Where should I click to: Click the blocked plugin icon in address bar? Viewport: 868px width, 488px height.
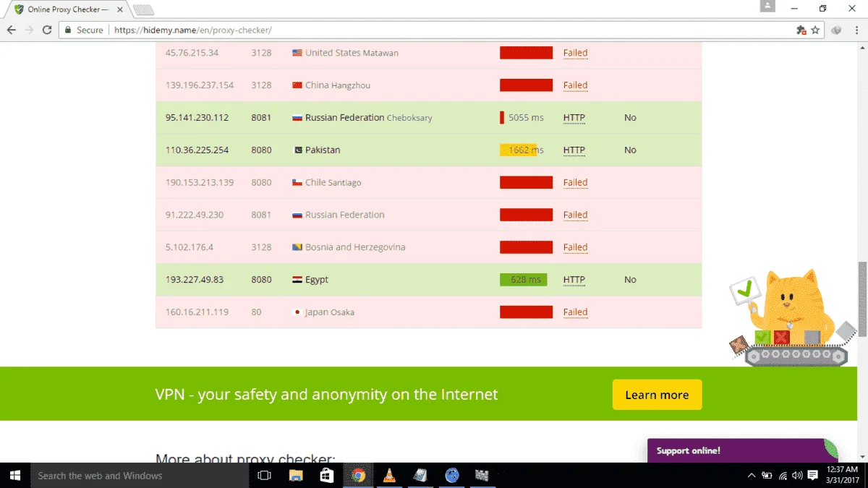pyautogui.click(x=801, y=30)
